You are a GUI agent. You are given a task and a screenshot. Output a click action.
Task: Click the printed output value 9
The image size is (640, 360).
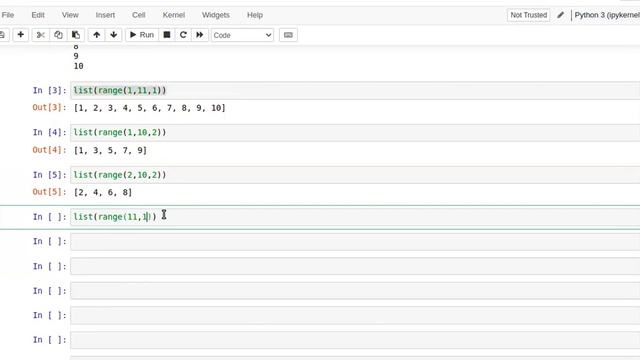(76, 56)
